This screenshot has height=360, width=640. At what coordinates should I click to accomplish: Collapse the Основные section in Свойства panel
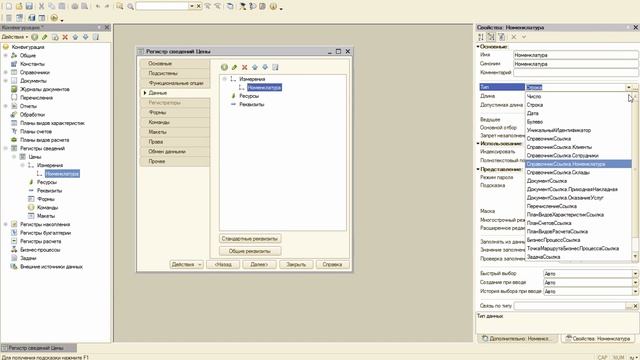coord(478,47)
